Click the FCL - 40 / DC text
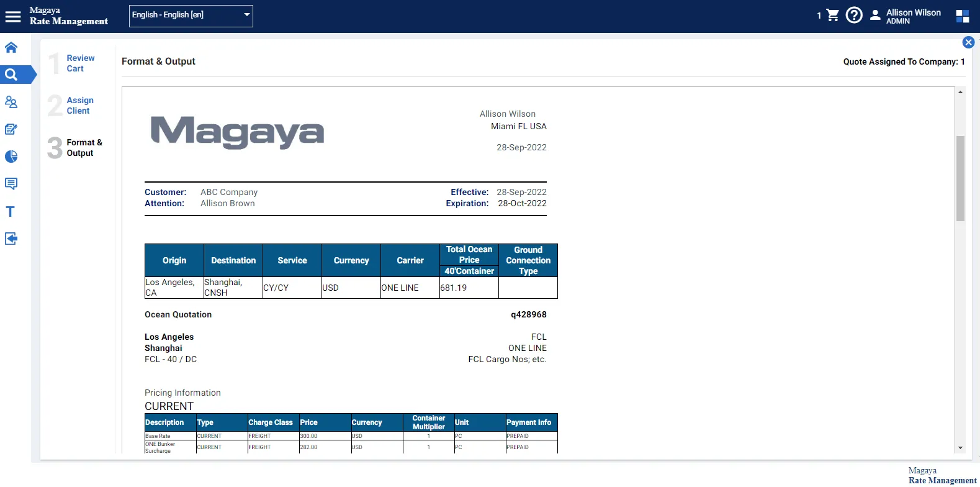This screenshot has height=487, width=980. (171, 359)
